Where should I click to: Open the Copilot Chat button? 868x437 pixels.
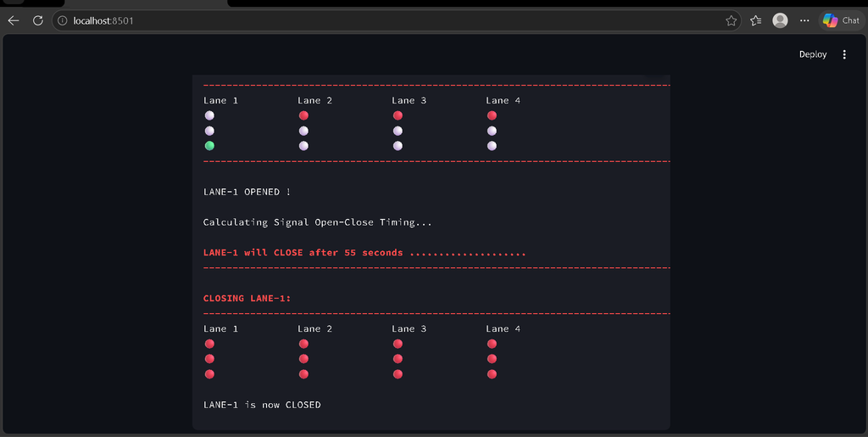coord(842,20)
